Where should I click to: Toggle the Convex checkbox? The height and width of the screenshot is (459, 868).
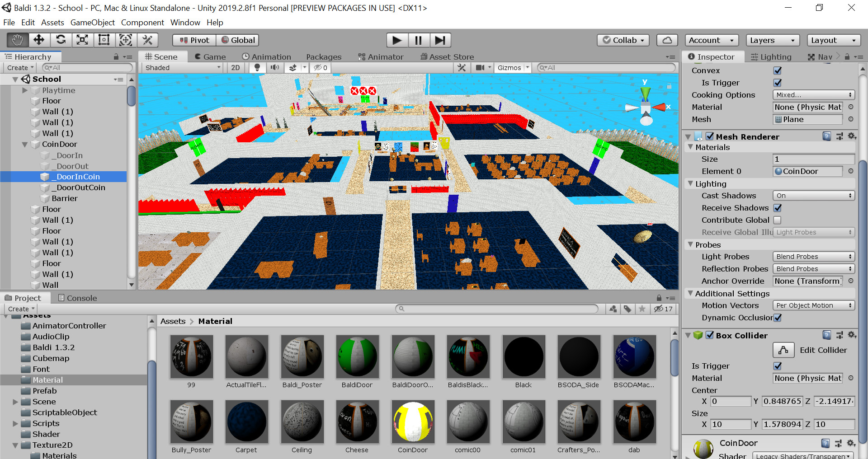(x=777, y=70)
